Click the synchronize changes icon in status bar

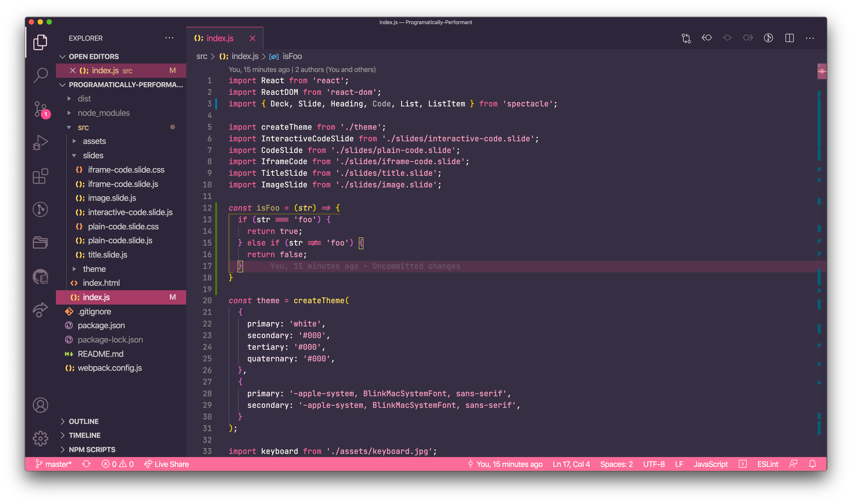pos(86,464)
